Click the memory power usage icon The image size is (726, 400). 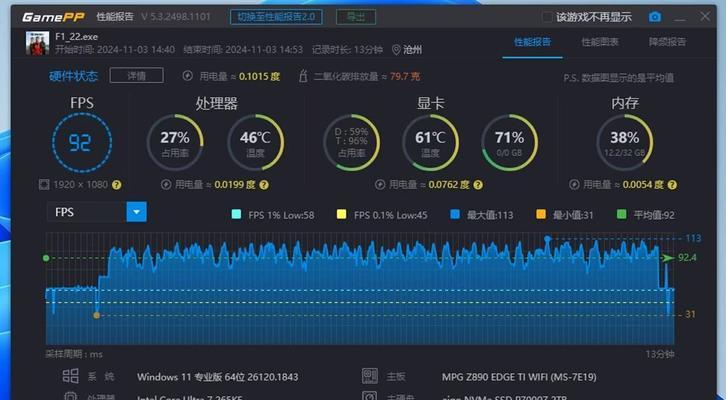coord(574,185)
